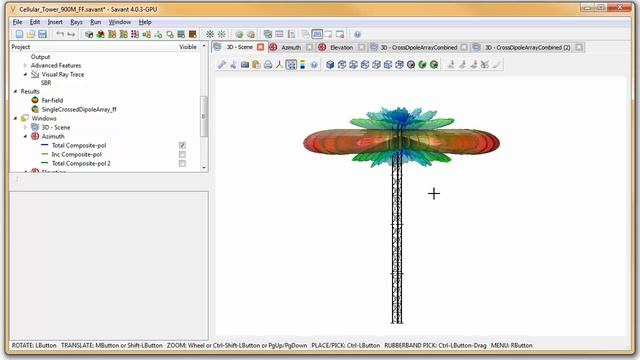Click the Azimuth polar plot icon in tree
Viewport: 640px width, 360px height.
pyautogui.click(x=35, y=136)
